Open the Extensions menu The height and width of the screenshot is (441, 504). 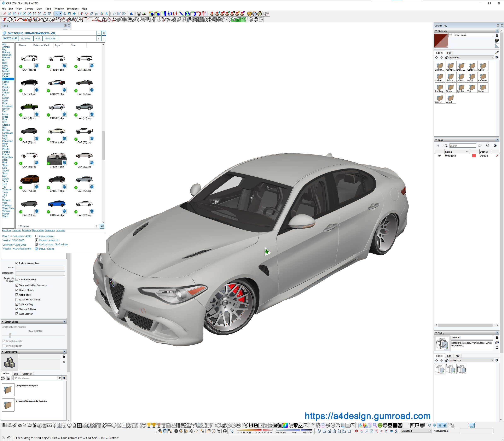click(x=72, y=9)
